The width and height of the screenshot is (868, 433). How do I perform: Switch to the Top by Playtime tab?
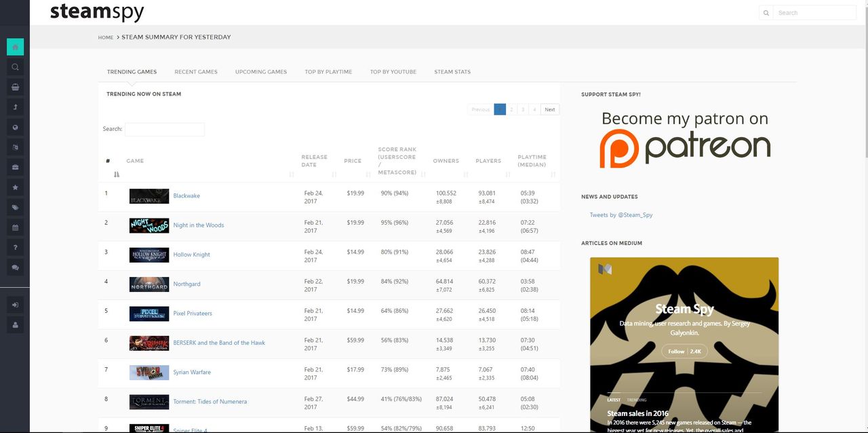(x=328, y=72)
